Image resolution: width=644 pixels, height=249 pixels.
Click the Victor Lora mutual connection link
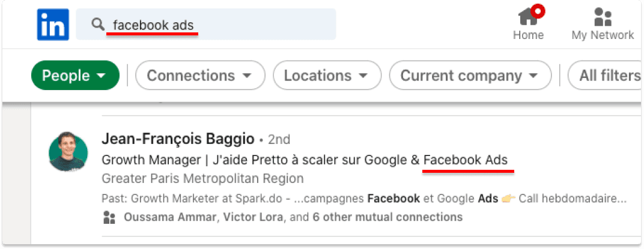pyautogui.click(x=253, y=217)
